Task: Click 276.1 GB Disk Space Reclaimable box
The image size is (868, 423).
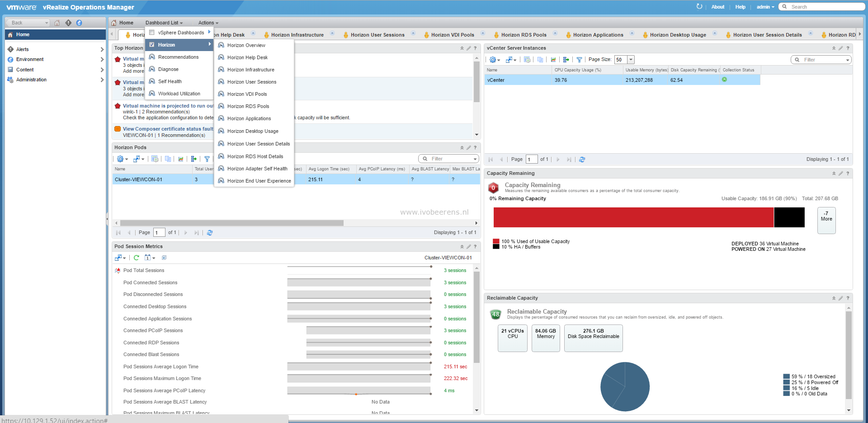Action: coord(593,338)
